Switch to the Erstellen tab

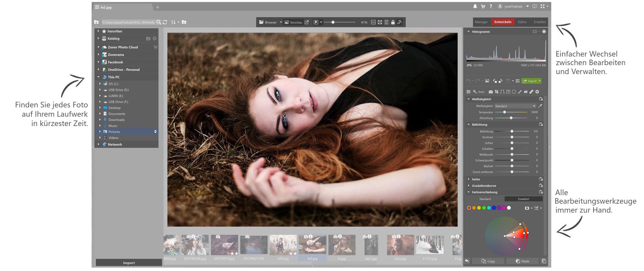pos(540,22)
